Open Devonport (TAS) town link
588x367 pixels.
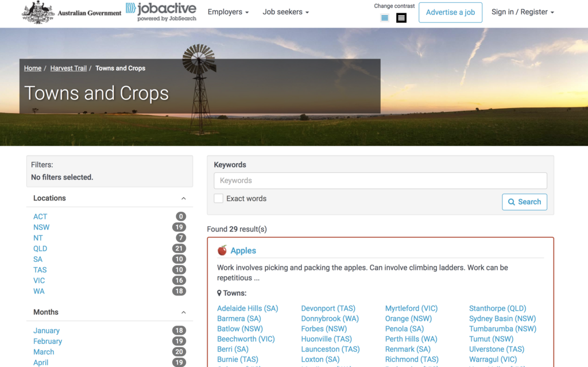[x=328, y=308]
